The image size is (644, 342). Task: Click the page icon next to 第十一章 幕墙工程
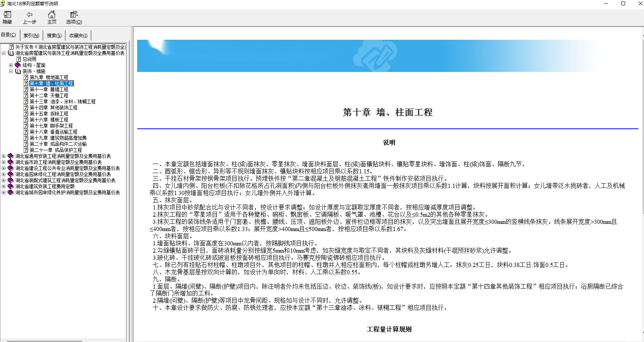tap(26, 89)
